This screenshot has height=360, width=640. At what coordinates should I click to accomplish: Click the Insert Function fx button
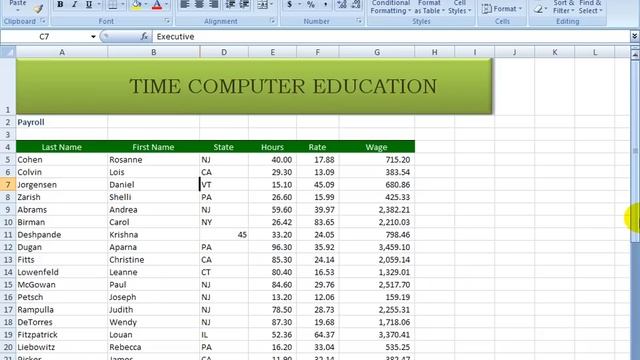(x=144, y=37)
